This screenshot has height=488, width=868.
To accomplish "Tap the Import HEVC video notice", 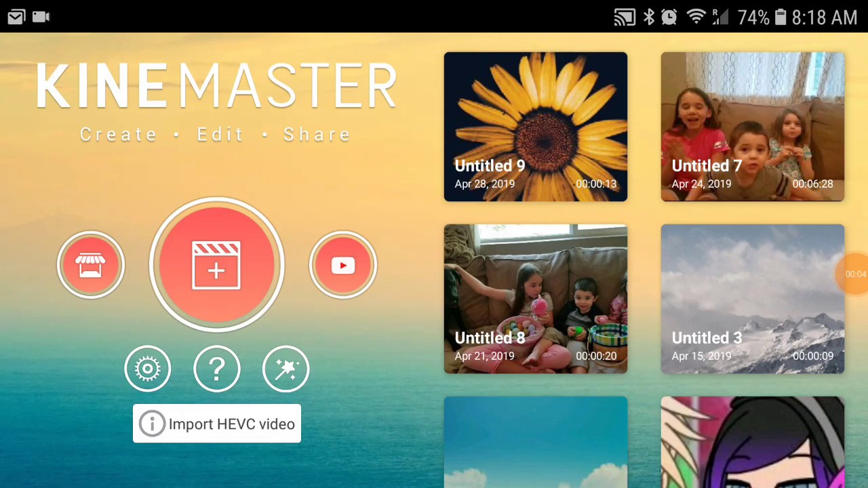I will pyautogui.click(x=217, y=424).
